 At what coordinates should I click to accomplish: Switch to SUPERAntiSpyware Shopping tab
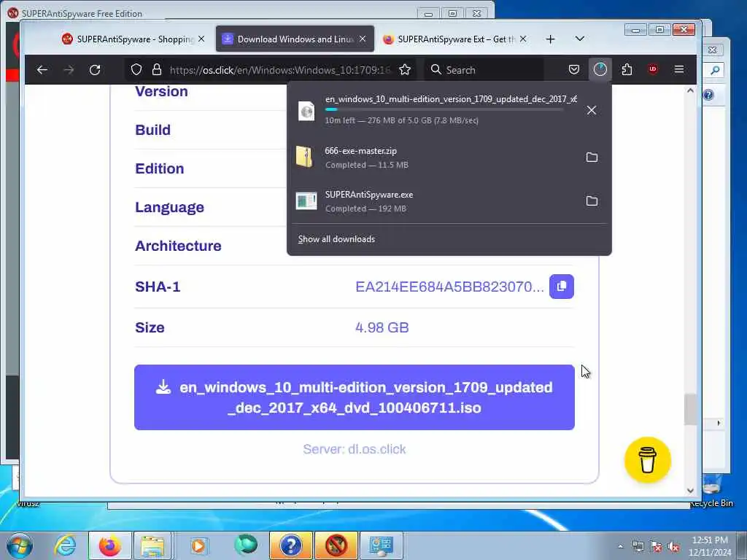133,39
